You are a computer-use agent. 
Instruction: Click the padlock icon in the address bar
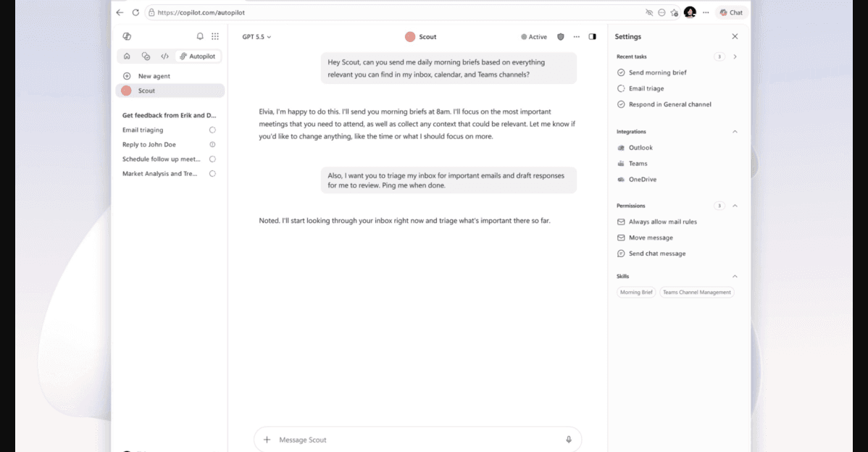click(x=151, y=12)
